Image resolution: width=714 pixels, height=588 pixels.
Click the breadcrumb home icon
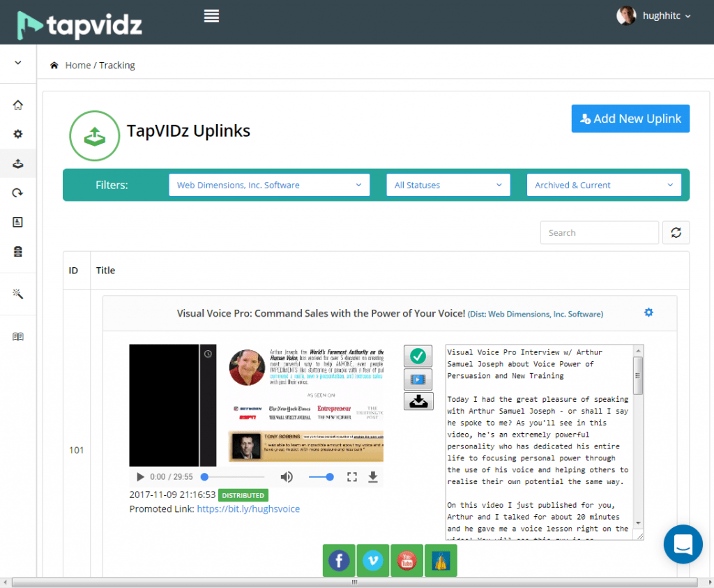pos(54,65)
